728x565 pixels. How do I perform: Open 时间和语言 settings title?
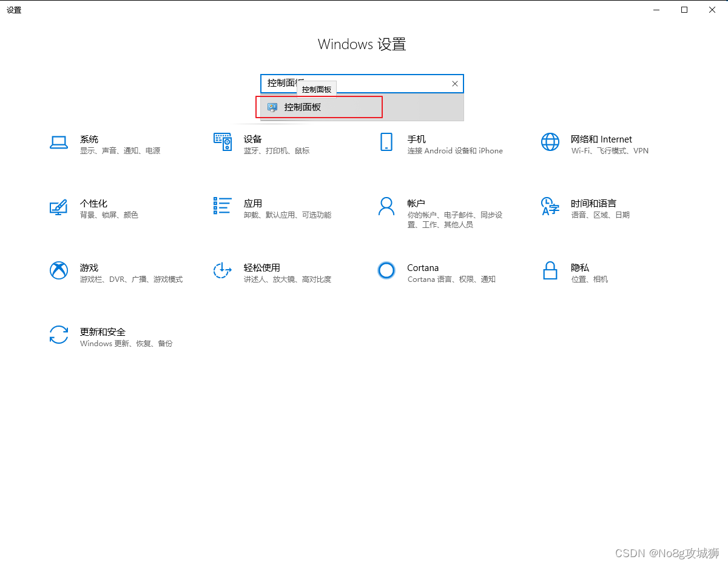[593, 204]
